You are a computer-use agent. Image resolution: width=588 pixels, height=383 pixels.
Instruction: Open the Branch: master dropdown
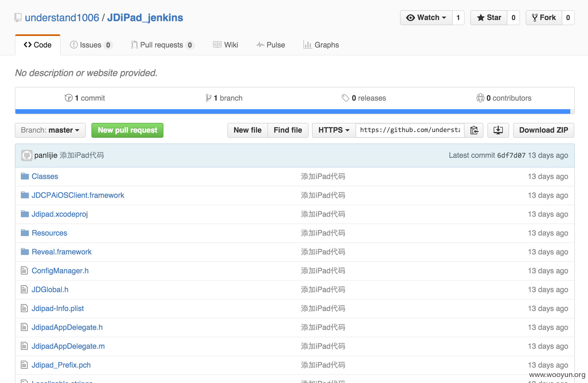[50, 130]
